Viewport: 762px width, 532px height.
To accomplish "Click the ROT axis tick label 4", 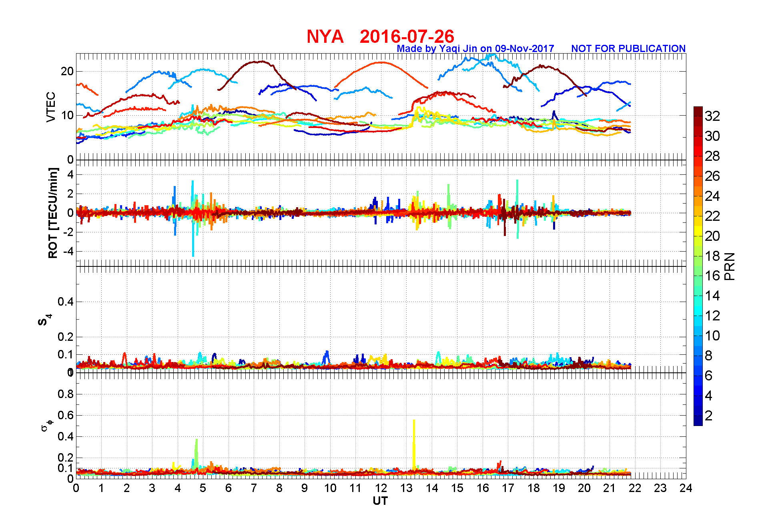I will 70,174.
